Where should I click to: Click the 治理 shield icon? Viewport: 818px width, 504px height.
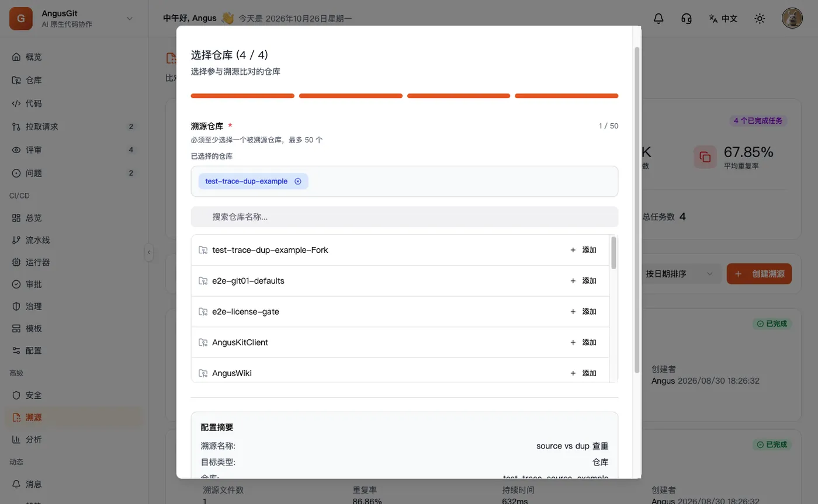(16, 307)
